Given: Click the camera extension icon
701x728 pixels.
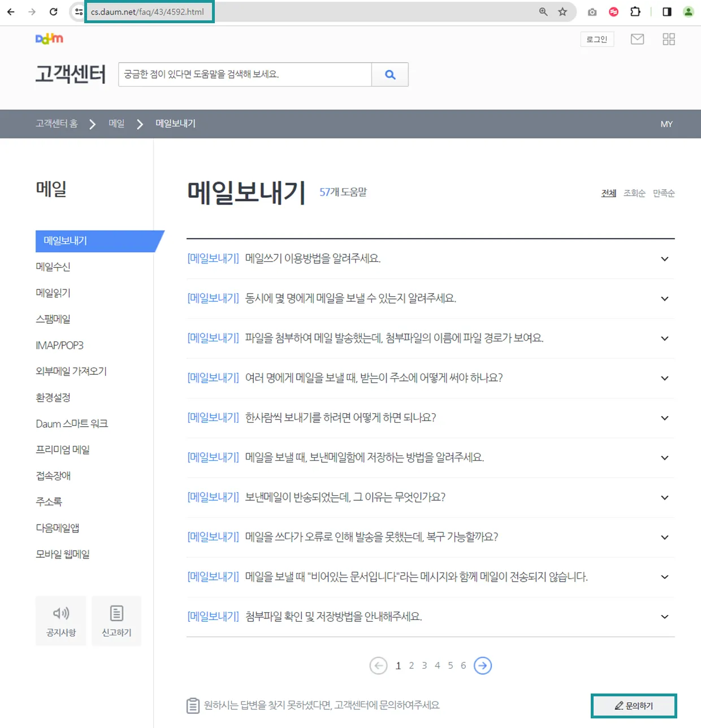Looking at the screenshot, I should click(x=592, y=12).
